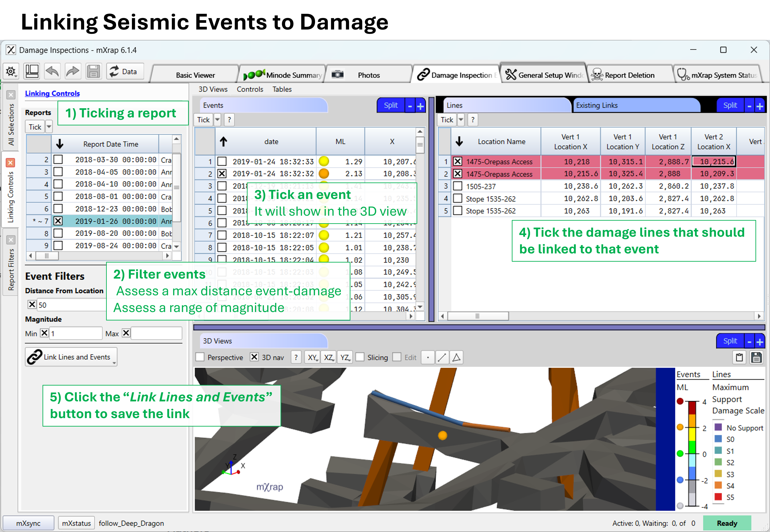Open the Tables menu
Image resolution: width=770 pixels, height=532 pixels.
click(282, 89)
